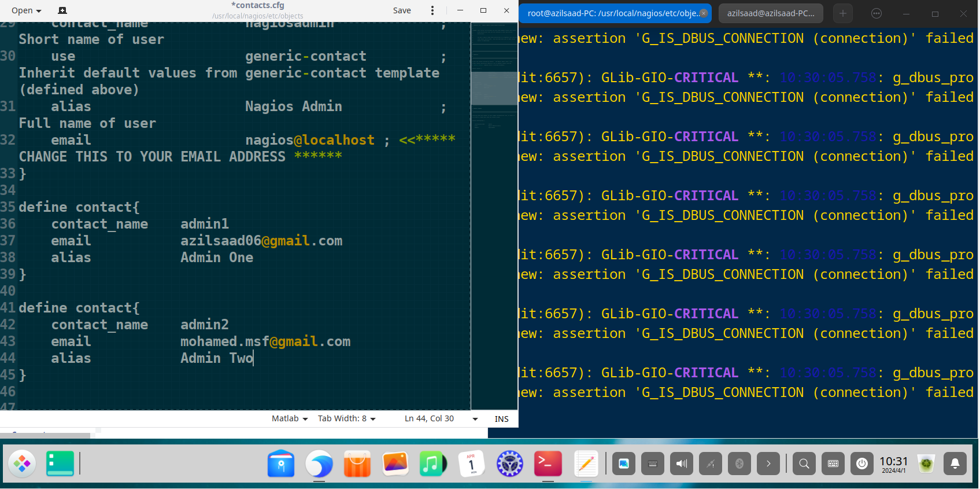
Task: Open the music player in the dock
Action: click(433, 464)
